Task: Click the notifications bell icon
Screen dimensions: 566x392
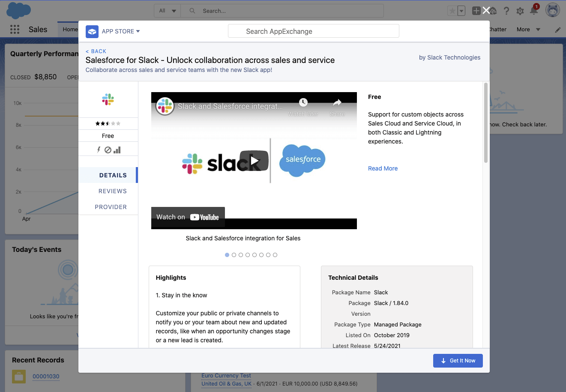Action: pos(534,11)
